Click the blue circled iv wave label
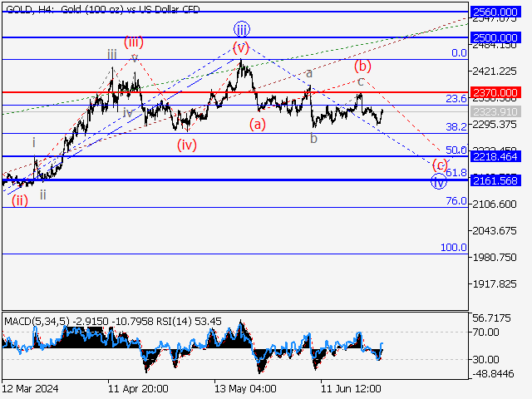532x399 pixels. pos(438,181)
